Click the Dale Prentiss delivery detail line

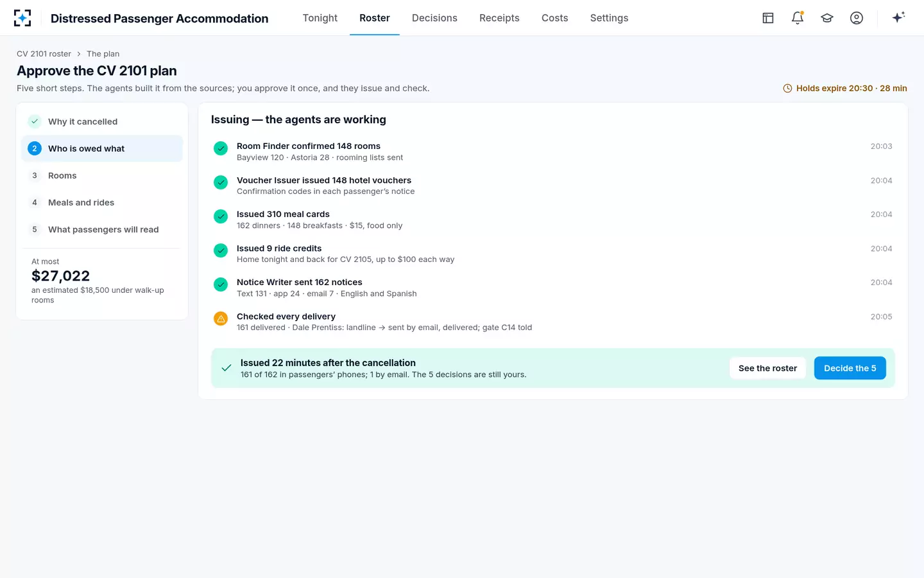pos(384,328)
